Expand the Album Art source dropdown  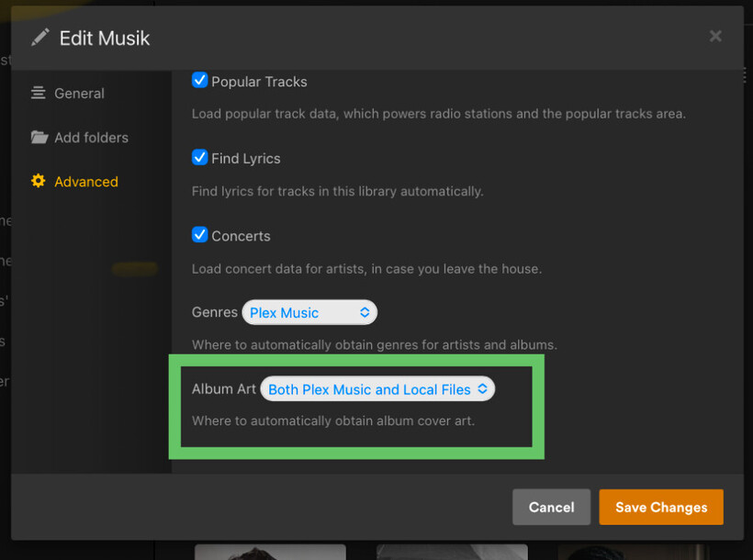point(377,389)
